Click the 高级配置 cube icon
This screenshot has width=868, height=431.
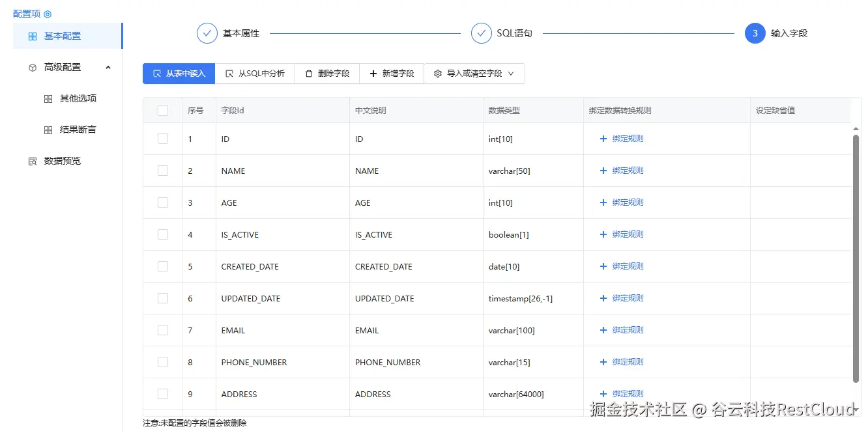(33, 68)
